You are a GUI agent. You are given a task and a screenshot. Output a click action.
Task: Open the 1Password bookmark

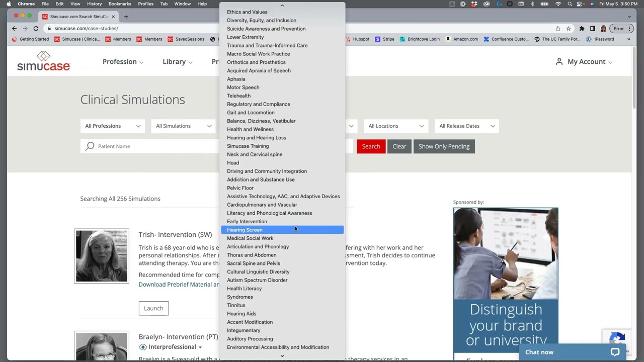tap(600, 39)
